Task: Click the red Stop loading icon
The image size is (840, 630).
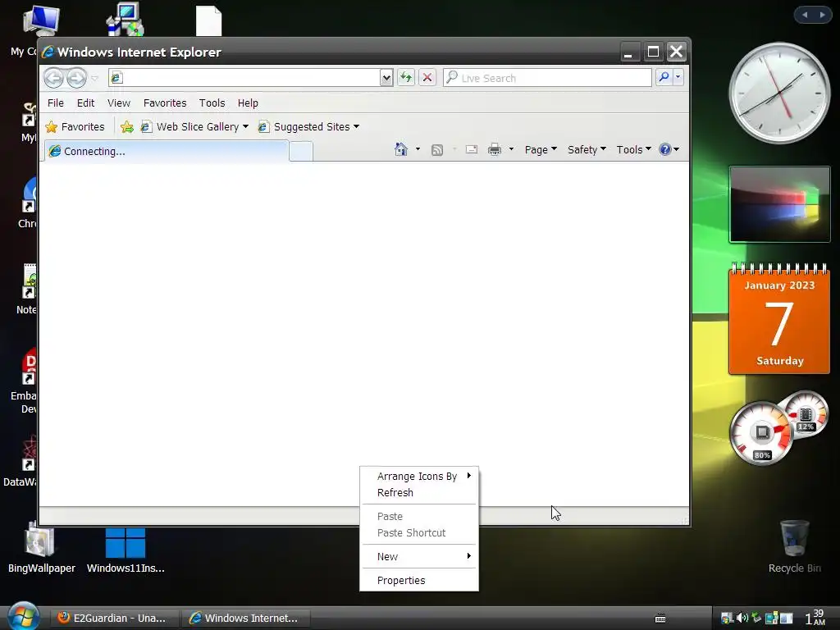Action: click(x=427, y=78)
